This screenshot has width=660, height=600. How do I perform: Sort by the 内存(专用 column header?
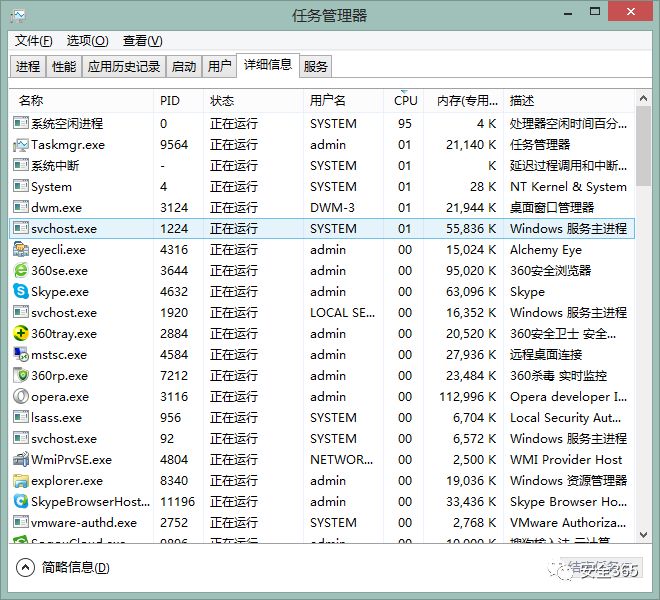coord(463,101)
